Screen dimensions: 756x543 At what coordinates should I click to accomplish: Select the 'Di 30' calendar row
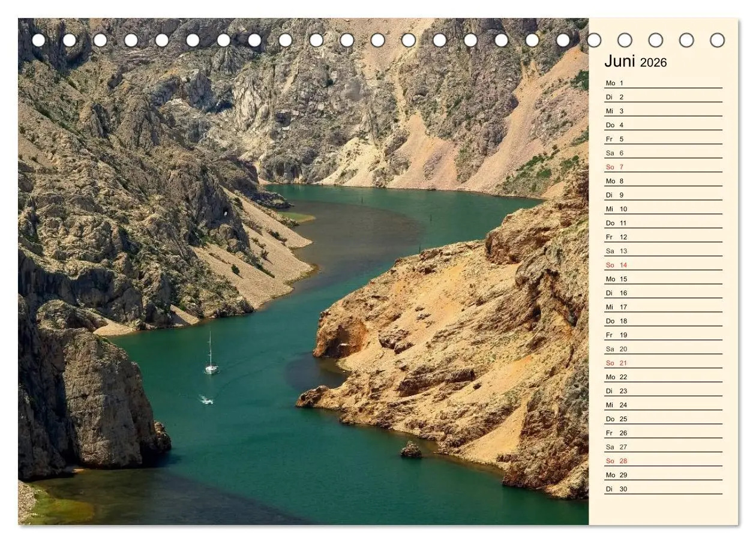coord(663,489)
